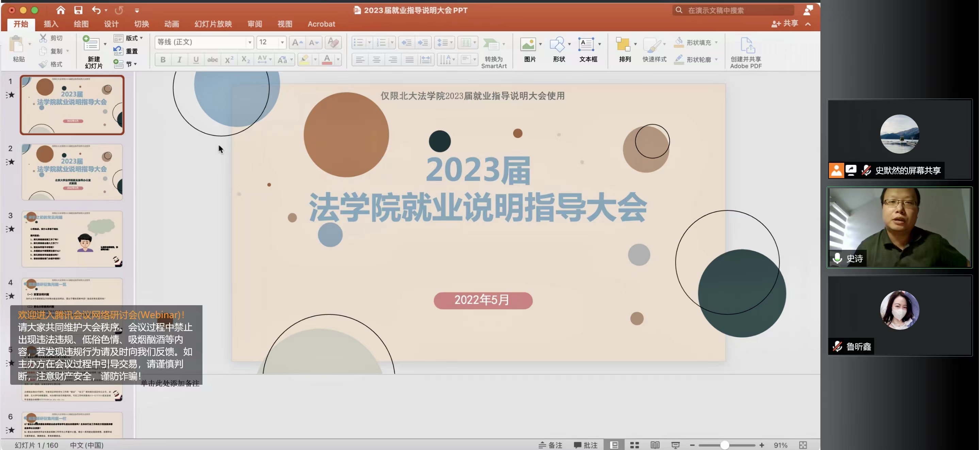Open the 幻灯片放映 tab
Screen dimensions: 980x450
(x=213, y=24)
